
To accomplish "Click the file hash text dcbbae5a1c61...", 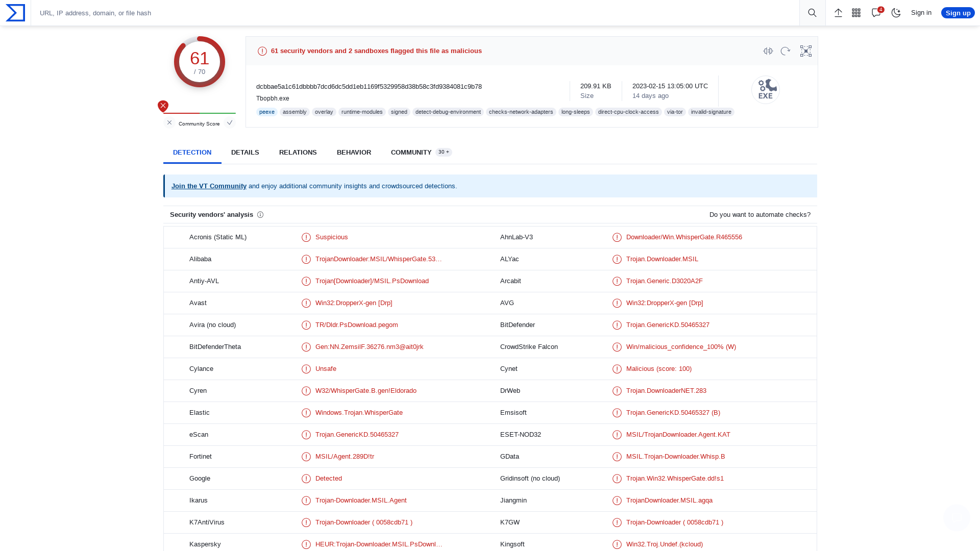I will tap(369, 87).
